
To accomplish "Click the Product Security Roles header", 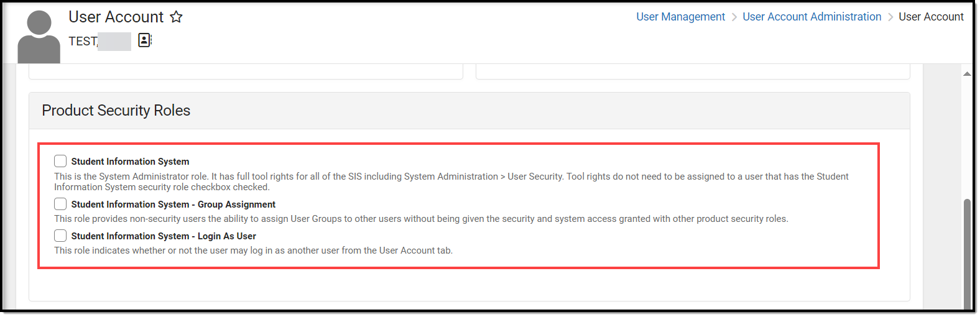I will click(x=116, y=111).
